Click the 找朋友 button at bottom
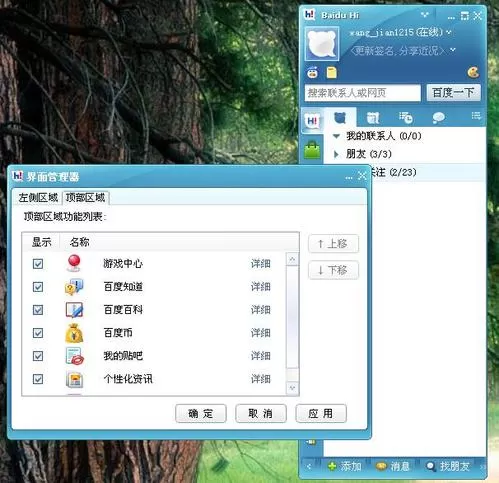 [448, 466]
